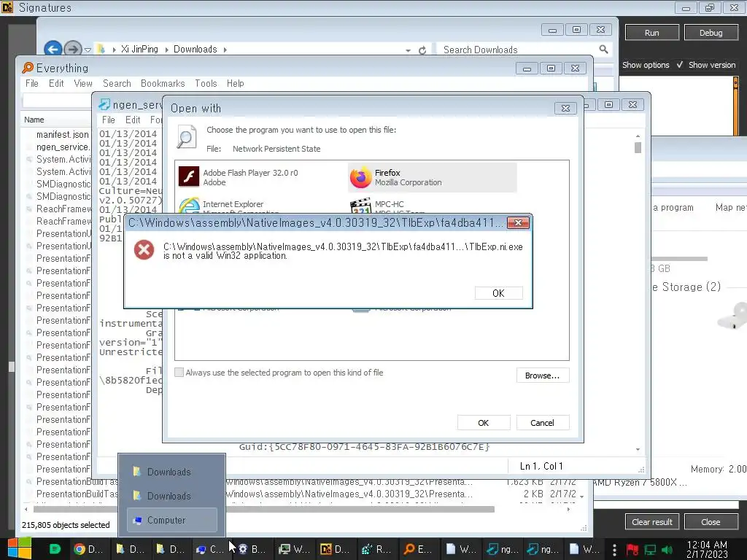Click the Notepad vertical scrollbar thumb
This screenshot has height=560, width=747.
638,147
